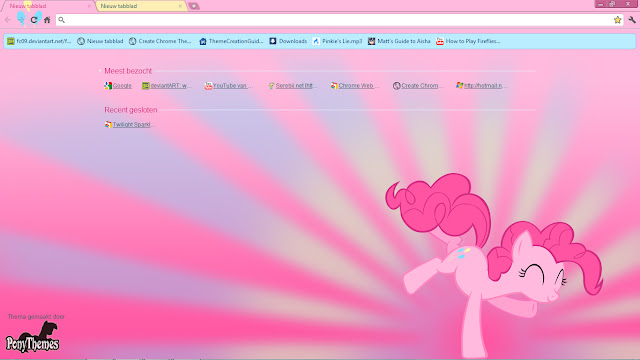Screen dimensions: 640x360
Task: Open ThemeCreationGuid... bookmark
Action: click(231, 41)
